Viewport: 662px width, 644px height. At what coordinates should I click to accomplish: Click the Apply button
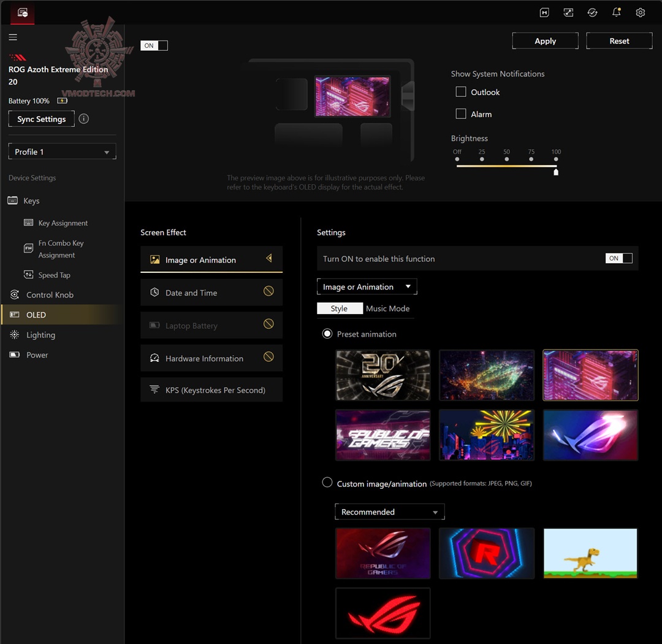[545, 41]
